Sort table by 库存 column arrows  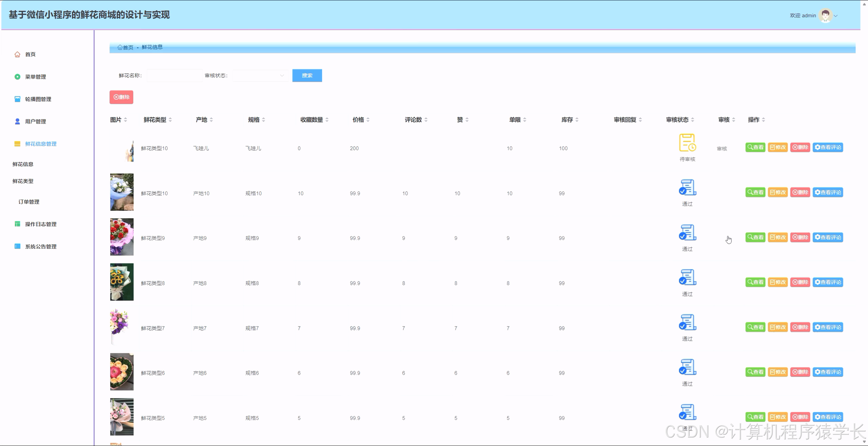(x=577, y=120)
